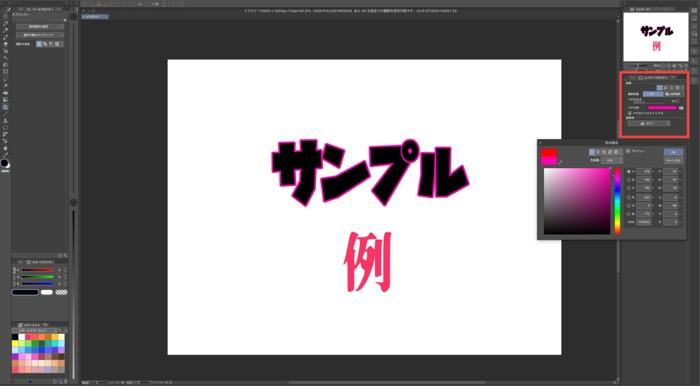700x386 pixels.
Task: Select the Zoom magnifier tool at toolbar top
Action: coord(5,16)
